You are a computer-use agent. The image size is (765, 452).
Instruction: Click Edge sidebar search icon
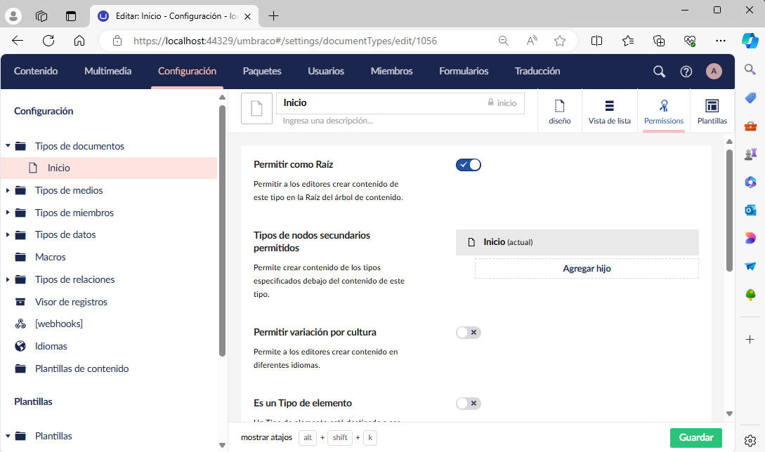[x=750, y=69]
